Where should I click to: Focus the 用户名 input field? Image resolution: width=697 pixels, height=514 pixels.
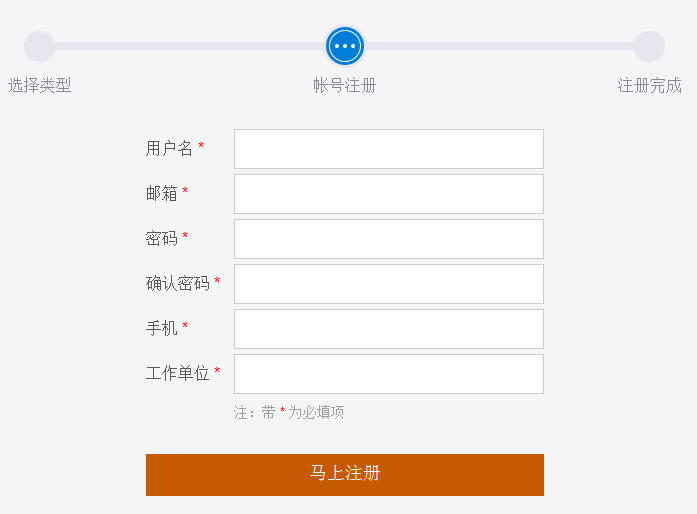(388, 149)
